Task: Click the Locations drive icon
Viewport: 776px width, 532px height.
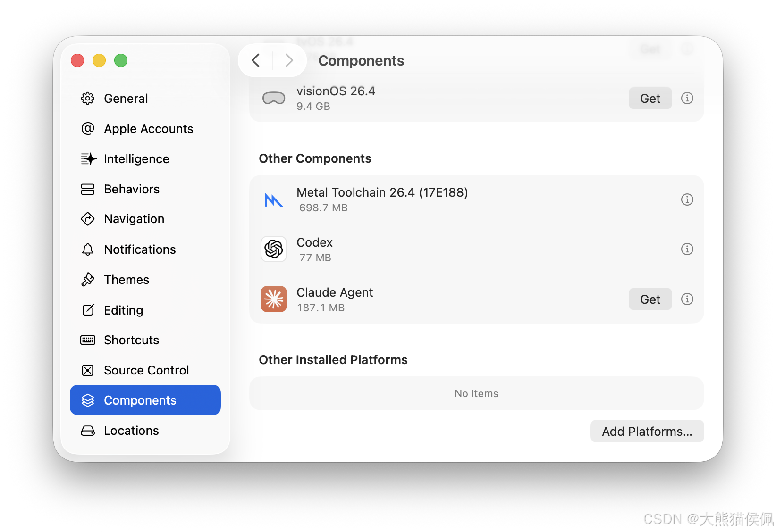Action: click(88, 431)
